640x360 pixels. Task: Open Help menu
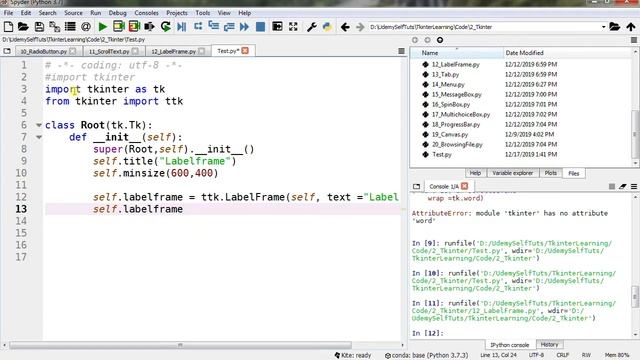tap(244, 13)
